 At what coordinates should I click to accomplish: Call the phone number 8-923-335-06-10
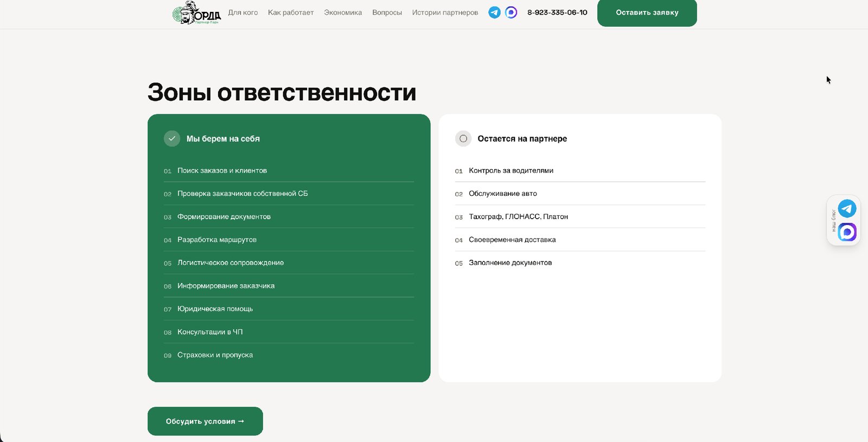tap(557, 12)
